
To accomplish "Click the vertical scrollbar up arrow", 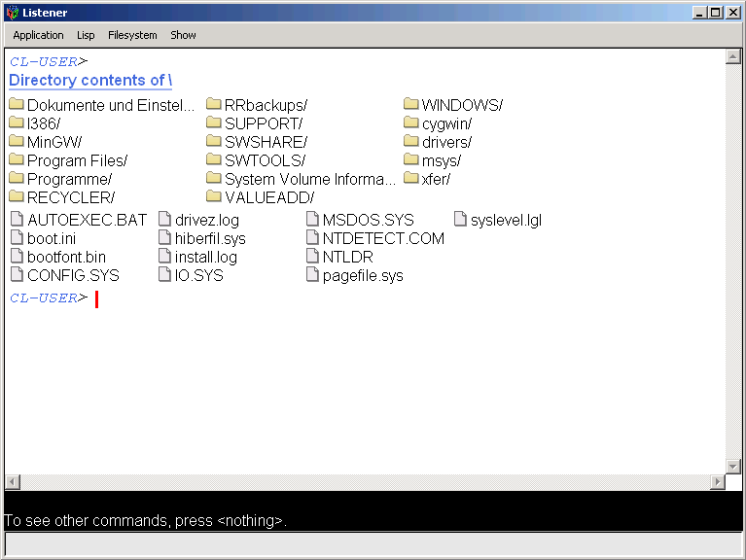I will (x=733, y=56).
